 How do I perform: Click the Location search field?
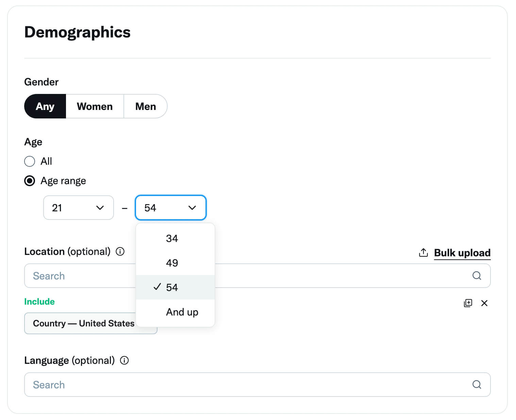[x=257, y=276]
